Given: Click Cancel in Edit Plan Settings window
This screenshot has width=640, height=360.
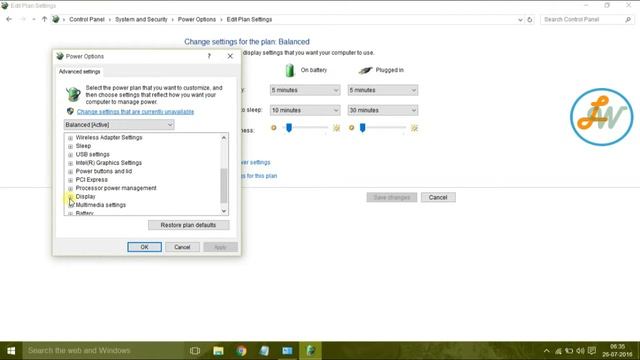Looking at the screenshot, I should pos(438,197).
